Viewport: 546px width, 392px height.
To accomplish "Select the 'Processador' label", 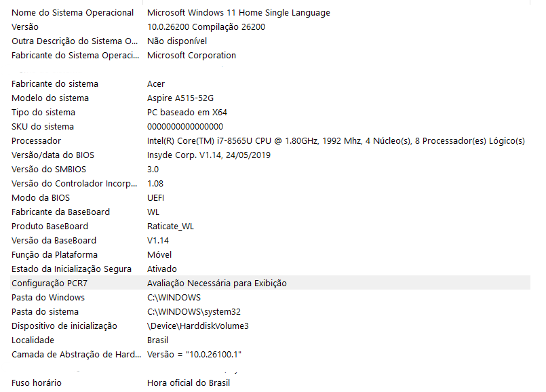I will point(36,141).
